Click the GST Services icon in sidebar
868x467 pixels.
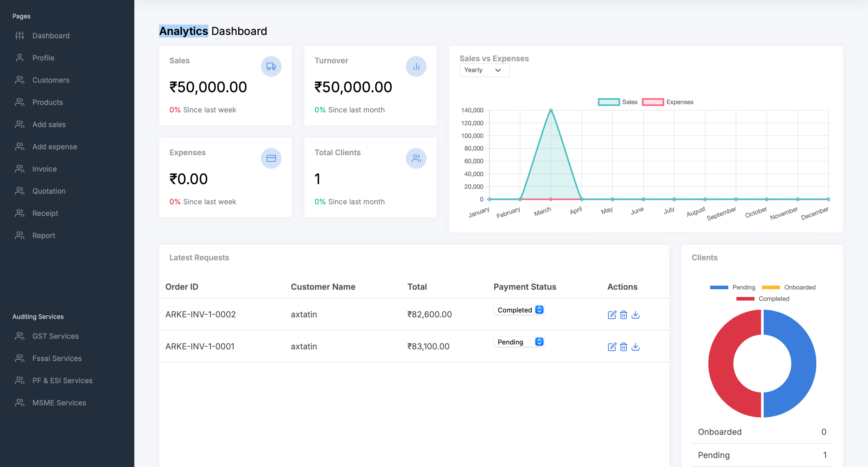tap(20, 336)
